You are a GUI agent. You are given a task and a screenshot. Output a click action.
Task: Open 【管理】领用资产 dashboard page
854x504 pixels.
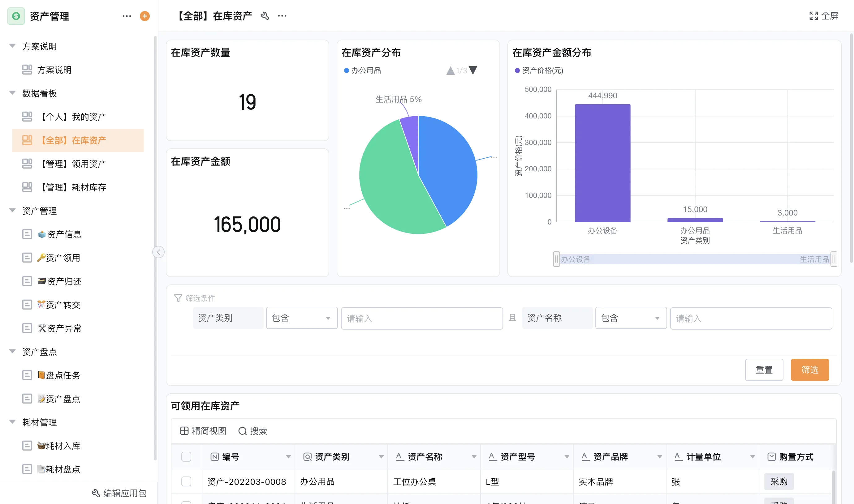pos(73,164)
